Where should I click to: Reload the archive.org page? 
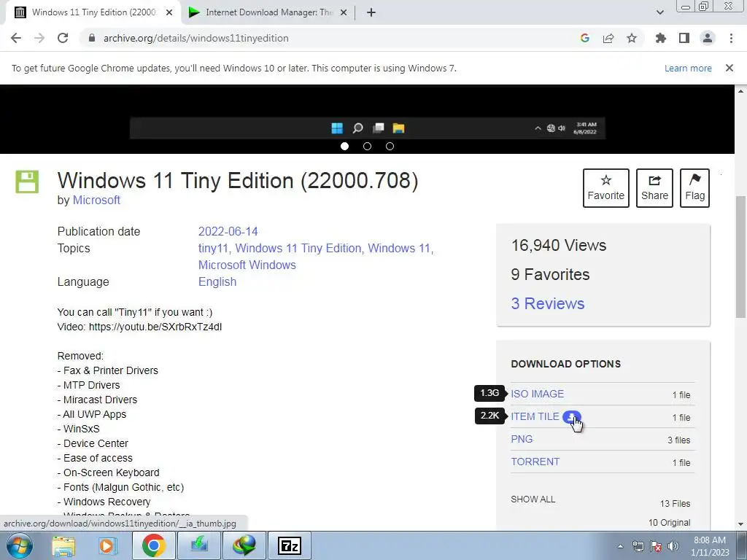coord(63,38)
